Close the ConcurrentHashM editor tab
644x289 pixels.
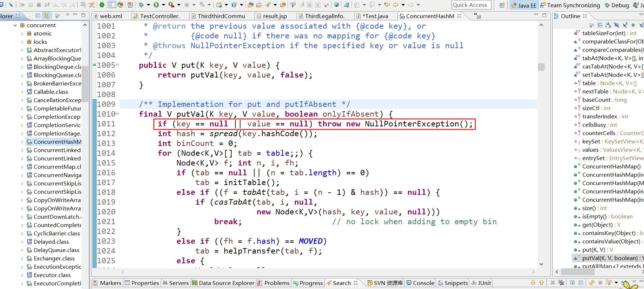pos(459,16)
